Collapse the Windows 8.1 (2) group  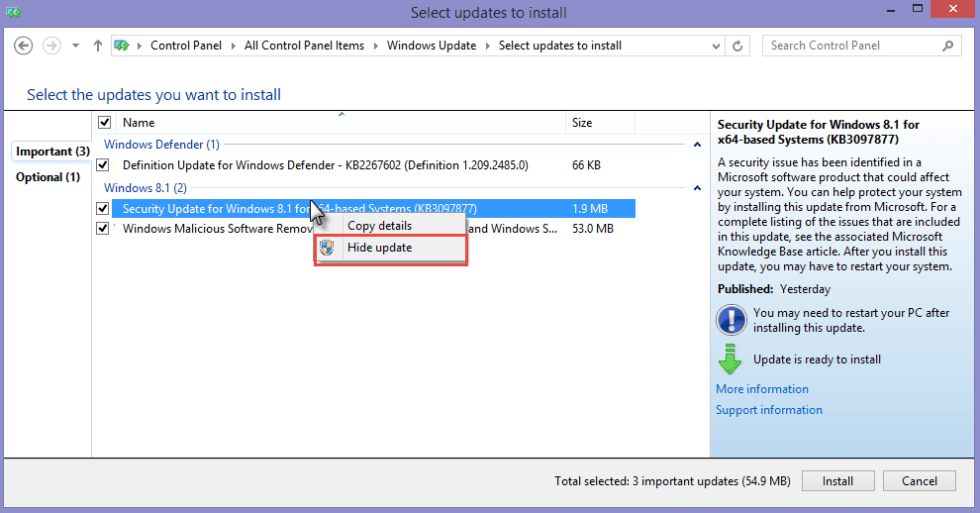click(x=698, y=188)
